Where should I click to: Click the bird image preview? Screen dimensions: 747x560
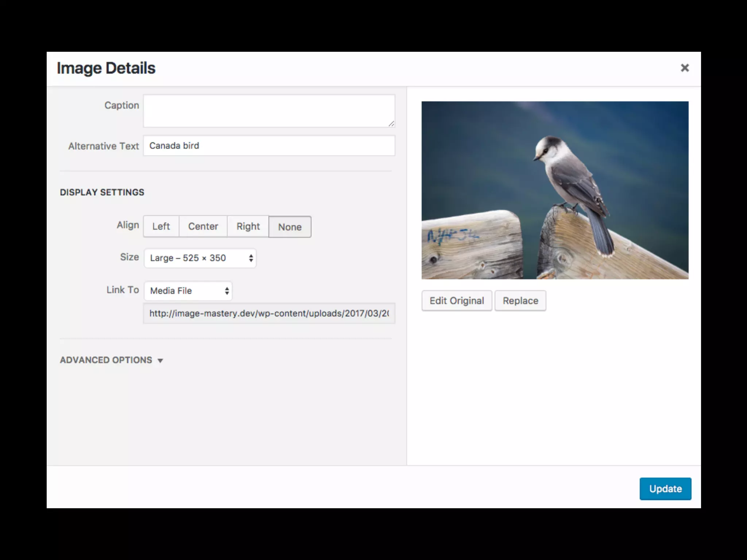[555, 190]
